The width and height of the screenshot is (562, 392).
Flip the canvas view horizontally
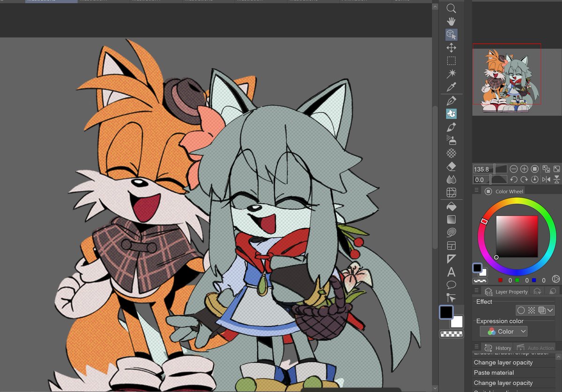click(546, 180)
